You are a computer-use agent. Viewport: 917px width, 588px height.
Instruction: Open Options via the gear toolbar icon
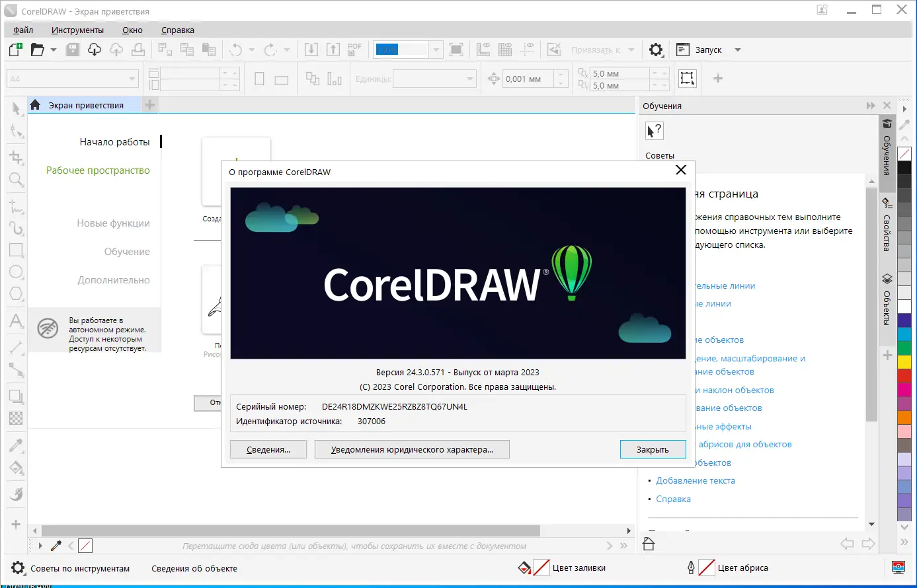[x=656, y=50]
